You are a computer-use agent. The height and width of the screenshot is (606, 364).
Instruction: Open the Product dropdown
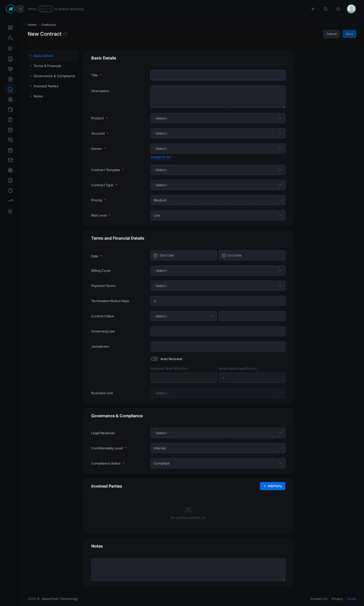pos(218,118)
